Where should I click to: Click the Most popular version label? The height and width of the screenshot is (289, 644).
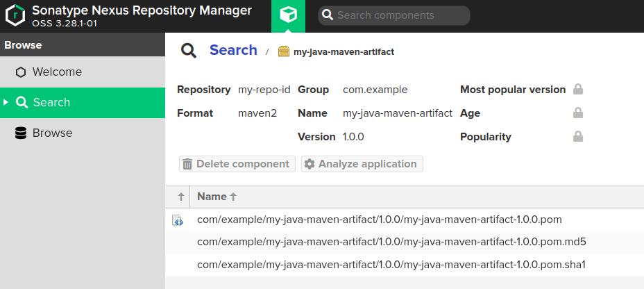point(513,90)
